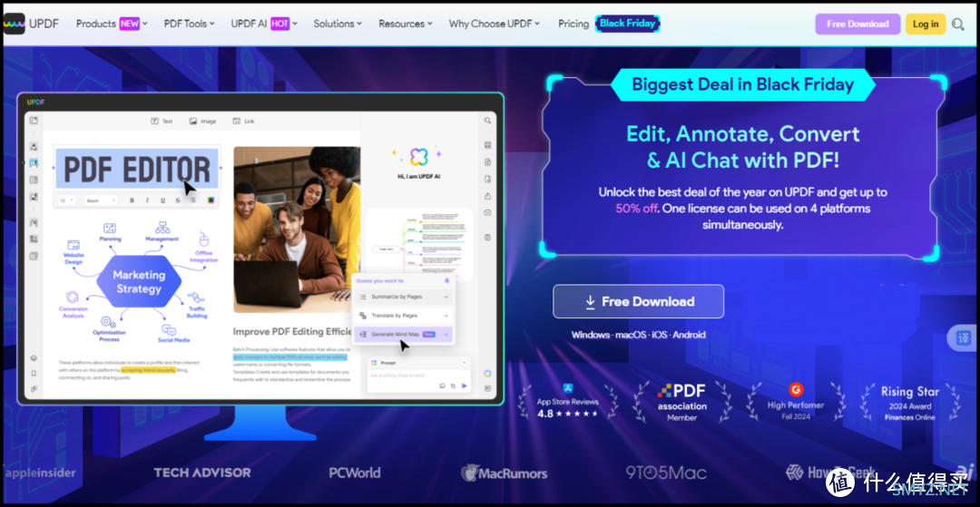Open the font size 12 dropdown
Viewport: 980px width, 507px height.
click(x=66, y=200)
